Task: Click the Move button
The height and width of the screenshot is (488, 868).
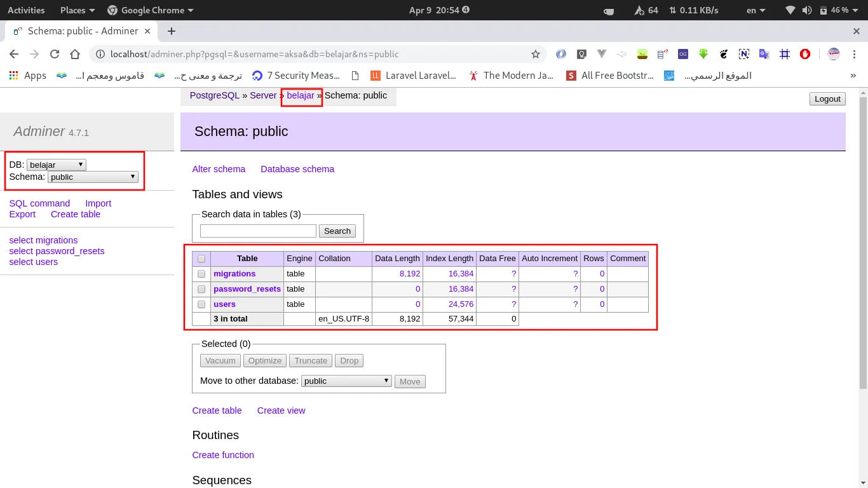Action: click(410, 381)
